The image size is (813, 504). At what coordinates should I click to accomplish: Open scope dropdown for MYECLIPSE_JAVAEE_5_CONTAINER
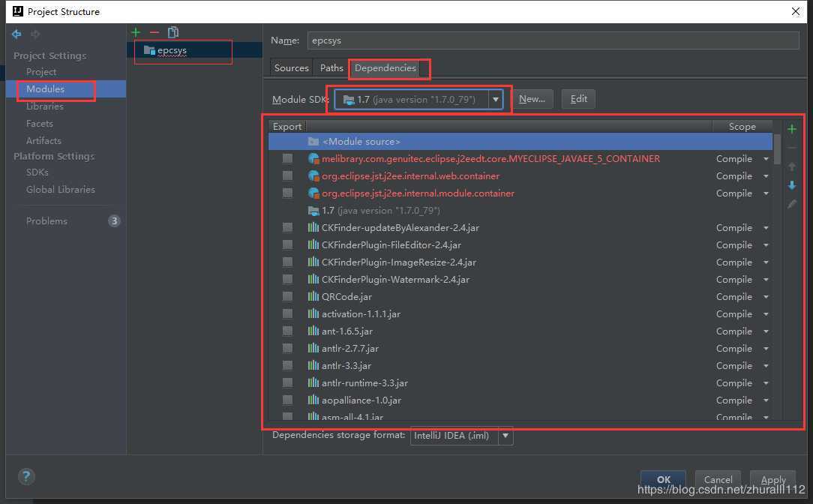[766, 159]
